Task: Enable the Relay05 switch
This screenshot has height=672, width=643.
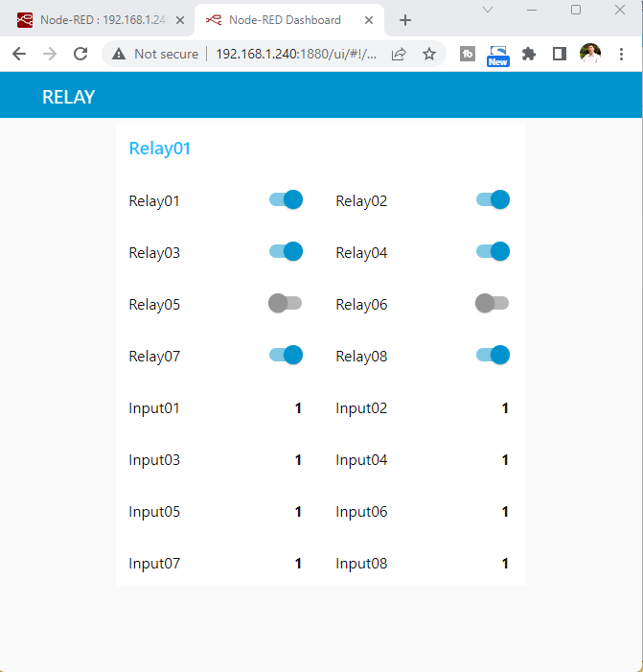Action: pyautogui.click(x=286, y=304)
